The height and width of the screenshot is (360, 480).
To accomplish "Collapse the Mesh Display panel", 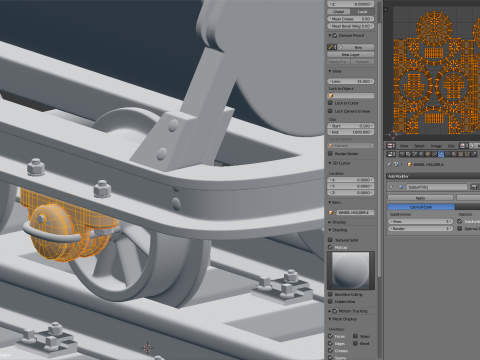I will click(x=330, y=319).
